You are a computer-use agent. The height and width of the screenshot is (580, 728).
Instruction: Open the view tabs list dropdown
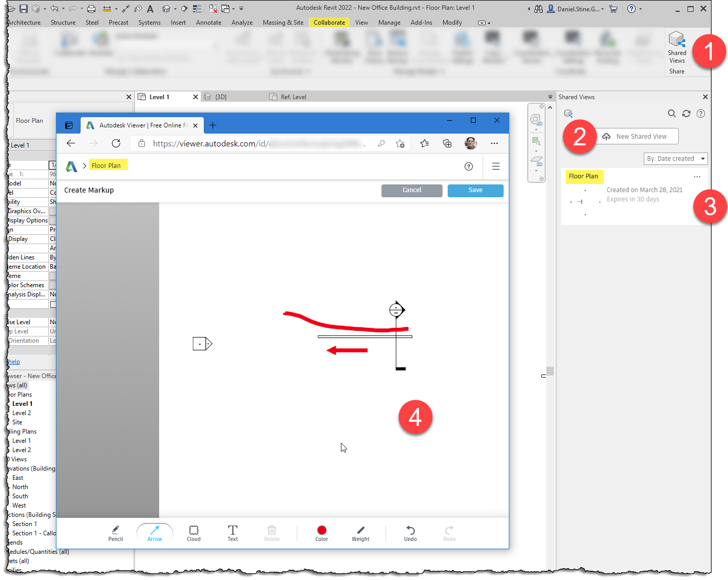550,97
